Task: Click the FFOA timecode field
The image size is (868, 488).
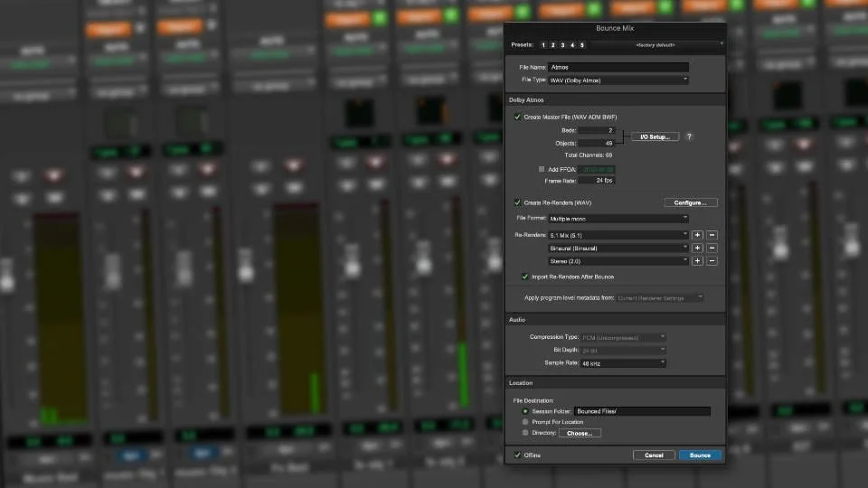Action: 597,169
